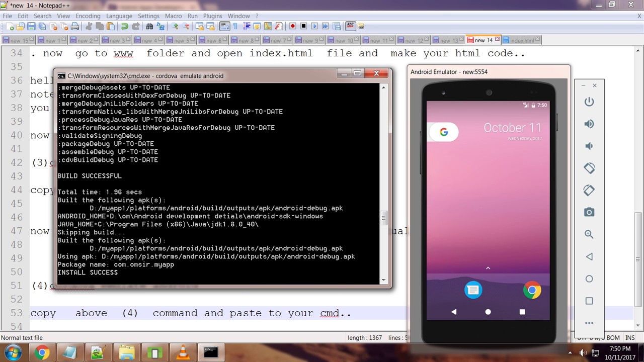Open Chrome from the taskbar
Viewport: 644px width, 362px height.
[43, 352]
